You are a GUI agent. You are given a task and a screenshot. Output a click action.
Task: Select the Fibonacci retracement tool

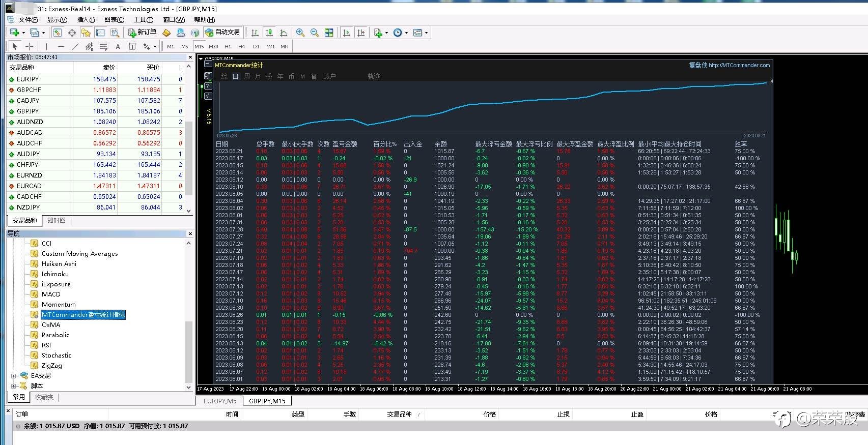point(103,46)
